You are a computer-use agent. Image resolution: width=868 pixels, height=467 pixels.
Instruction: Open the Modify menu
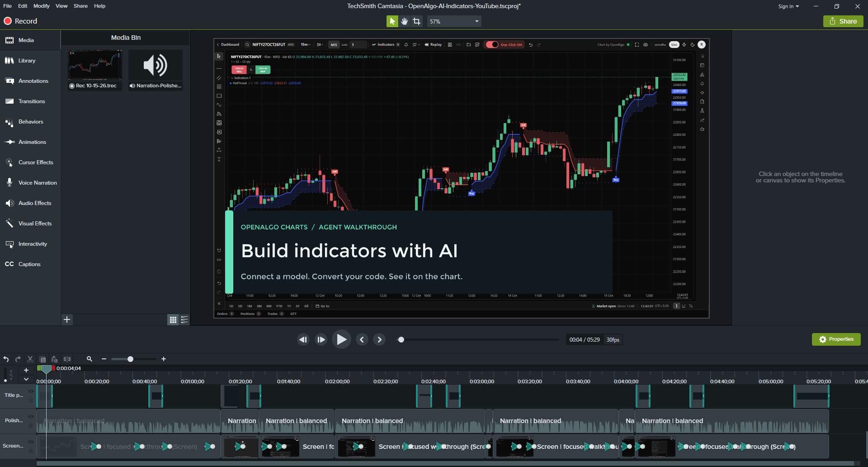coord(42,6)
